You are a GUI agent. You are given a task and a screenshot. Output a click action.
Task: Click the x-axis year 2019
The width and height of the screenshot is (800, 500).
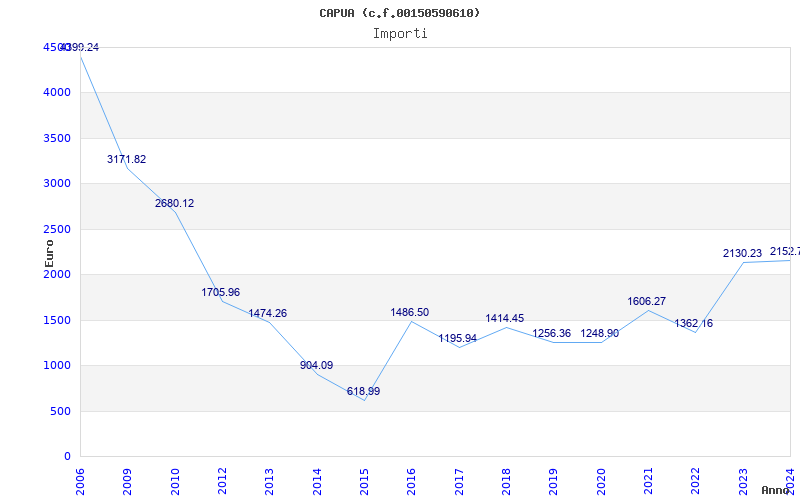(554, 482)
